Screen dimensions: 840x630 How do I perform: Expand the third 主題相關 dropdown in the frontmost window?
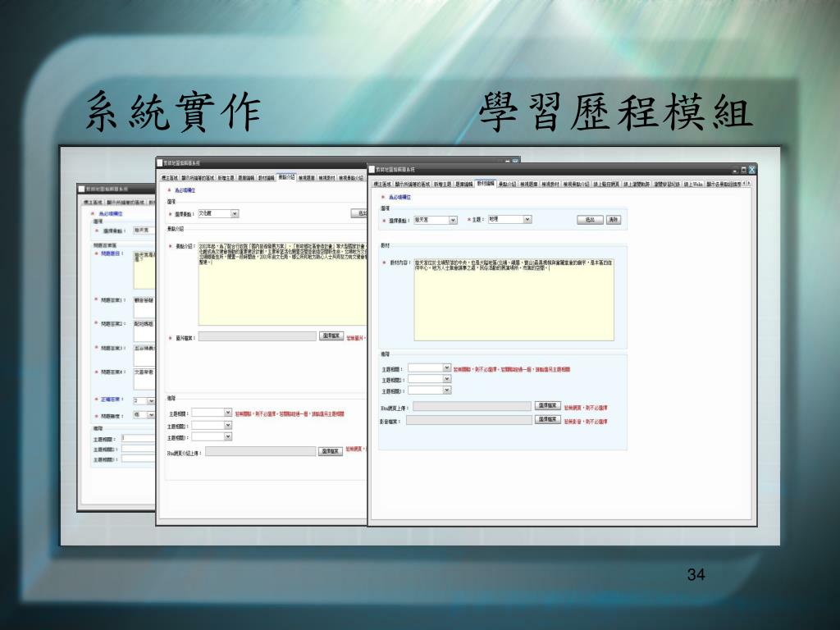[x=446, y=390]
